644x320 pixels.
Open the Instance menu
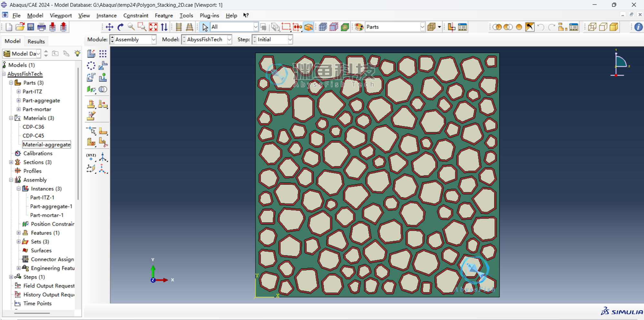(x=106, y=15)
